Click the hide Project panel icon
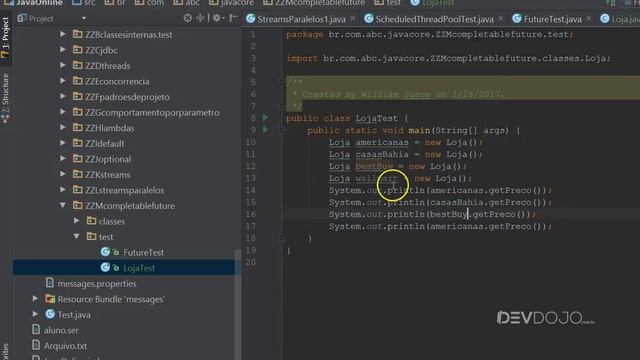The width and height of the screenshot is (640, 360). click(x=233, y=18)
